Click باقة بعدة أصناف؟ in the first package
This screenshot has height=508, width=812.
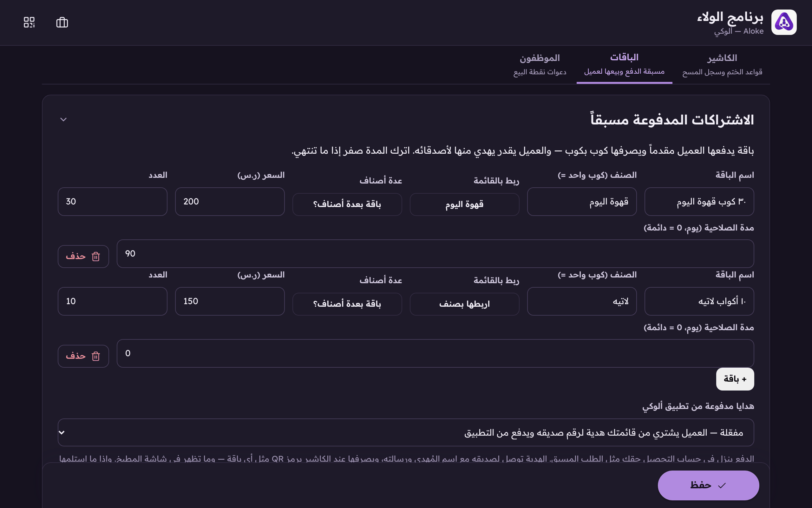[347, 204]
